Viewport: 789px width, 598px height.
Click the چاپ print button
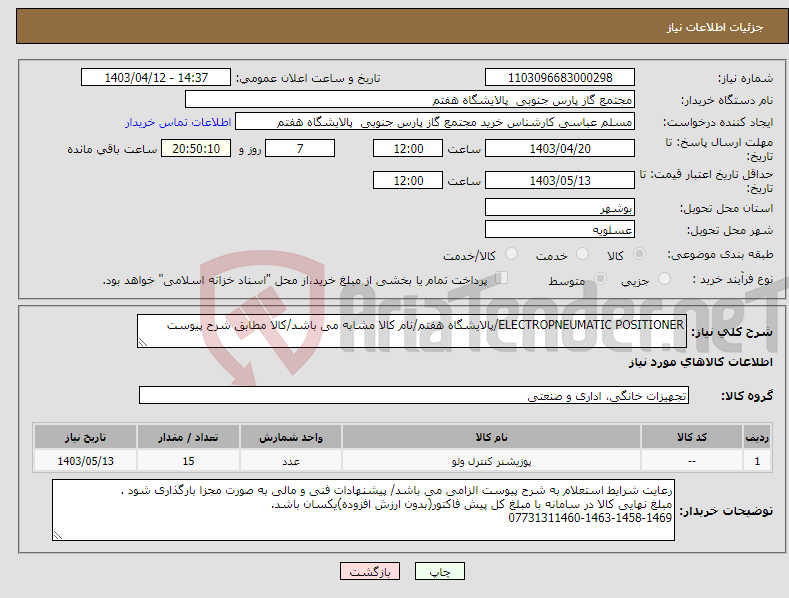[x=440, y=571]
